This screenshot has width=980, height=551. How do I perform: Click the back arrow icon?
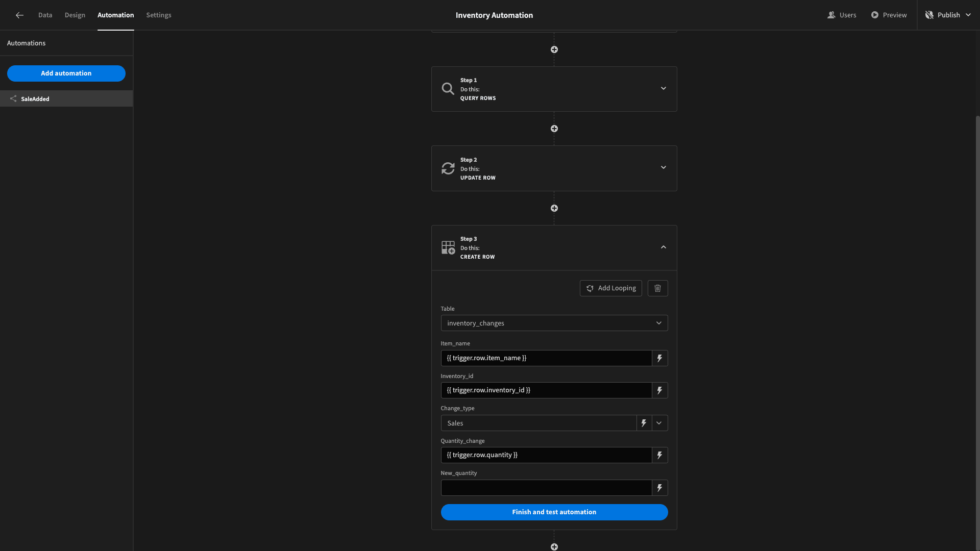coord(19,15)
